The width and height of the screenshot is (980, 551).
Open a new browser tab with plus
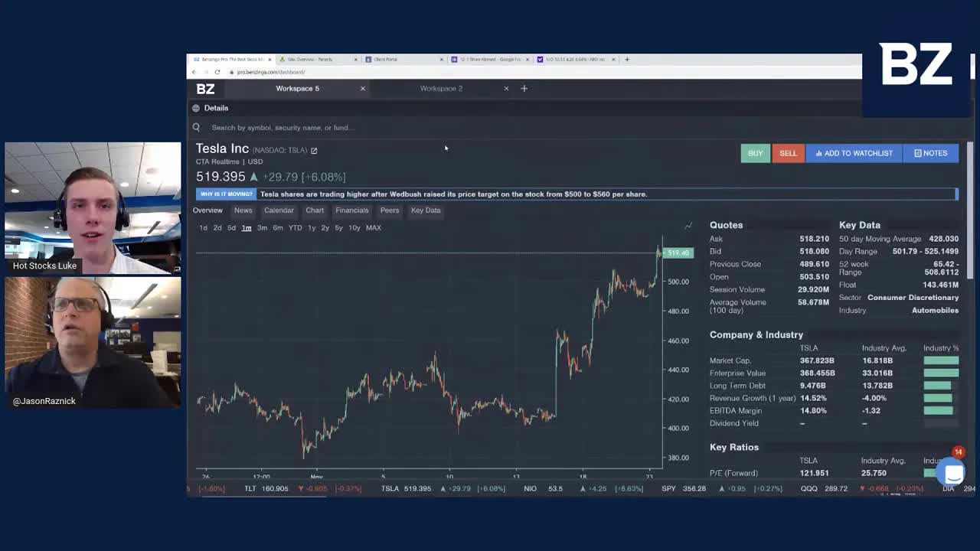pos(627,59)
